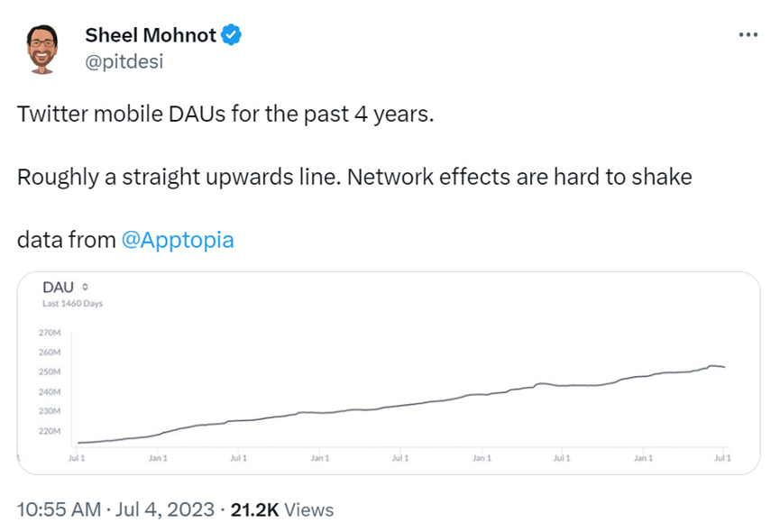Viewport: 780px width, 532px height.
Task: Click the tweet text about network effects
Action: (354, 177)
